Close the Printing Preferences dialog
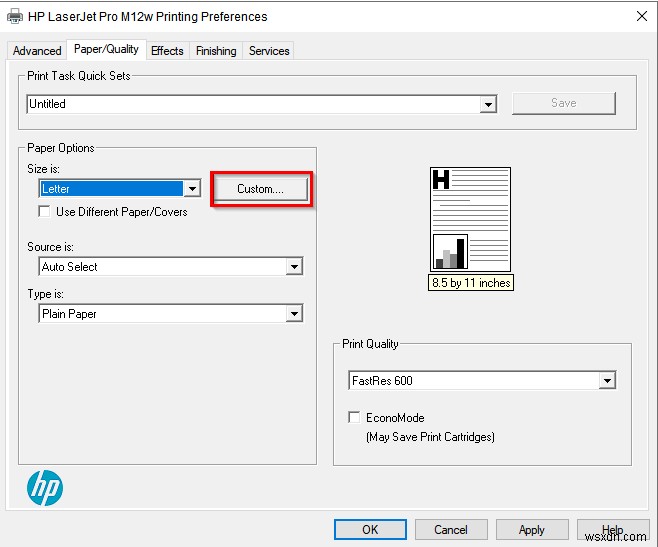 pos(642,16)
